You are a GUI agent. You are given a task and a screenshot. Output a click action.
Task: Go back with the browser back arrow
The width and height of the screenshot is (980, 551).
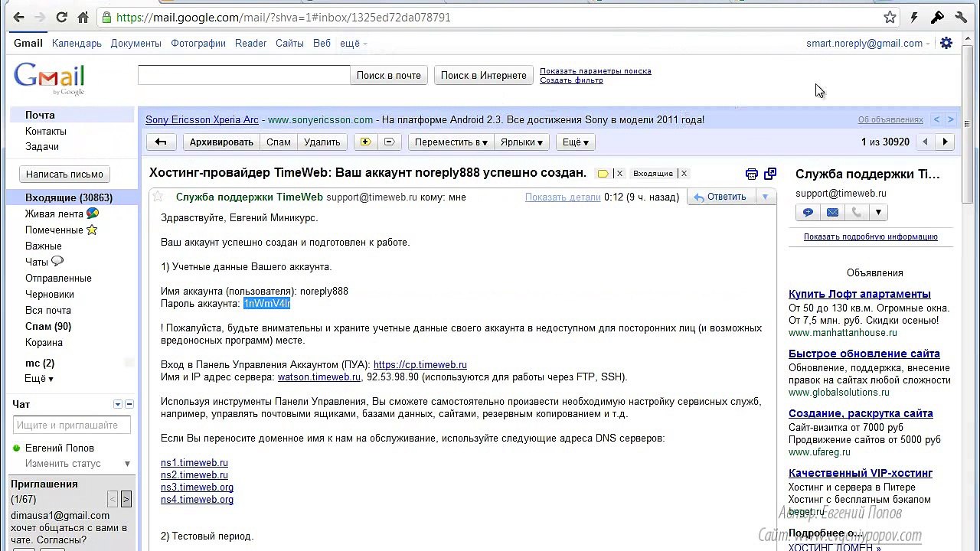(18, 17)
